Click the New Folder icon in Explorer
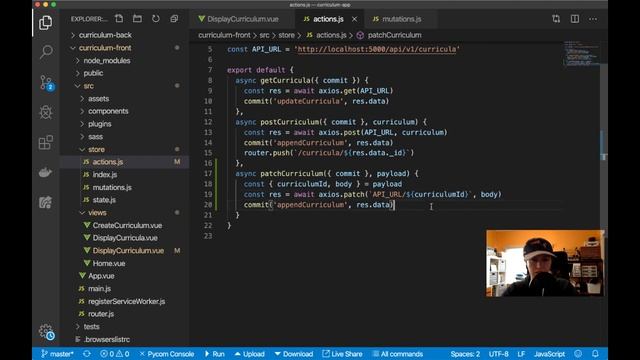The width and height of the screenshot is (640, 360). 138,19
